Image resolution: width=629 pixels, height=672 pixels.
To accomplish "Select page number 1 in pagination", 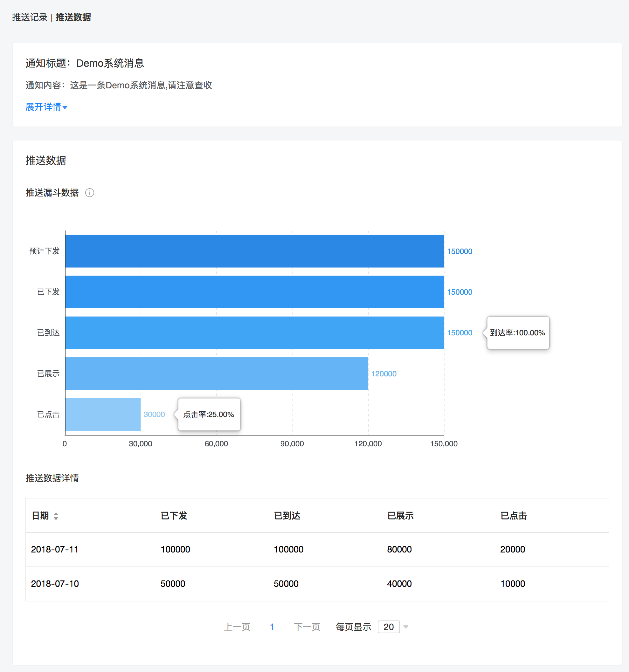I will tap(272, 627).
